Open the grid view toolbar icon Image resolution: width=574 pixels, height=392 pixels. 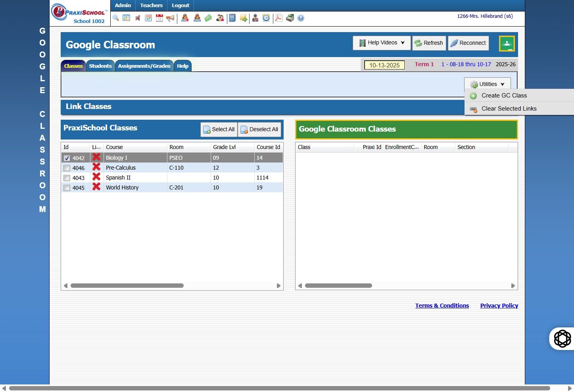click(127, 18)
